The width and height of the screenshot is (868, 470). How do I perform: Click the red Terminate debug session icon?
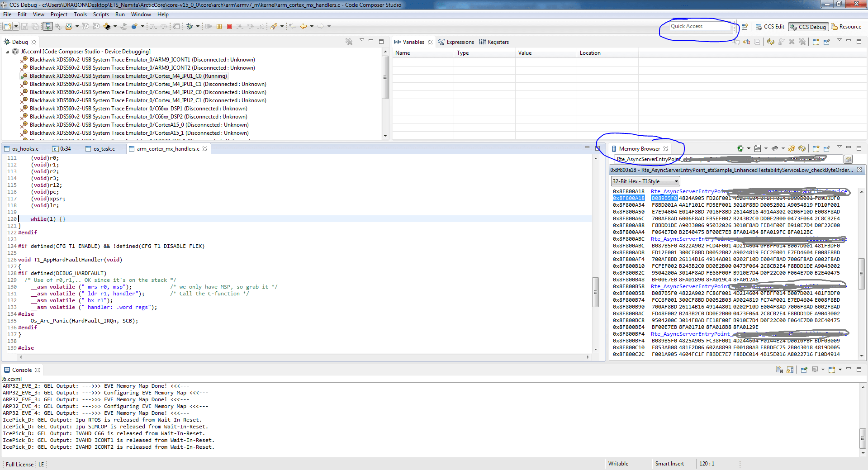[x=229, y=26]
